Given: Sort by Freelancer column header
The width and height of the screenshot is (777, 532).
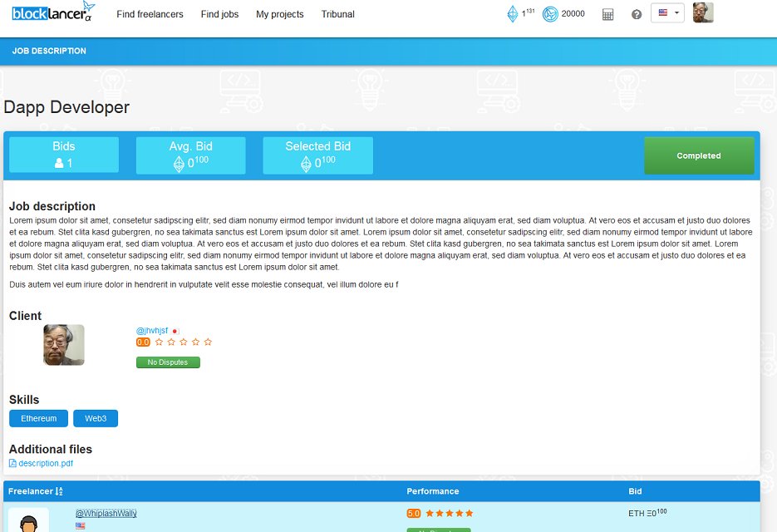Looking at the screenshot, I should (36, 491).
